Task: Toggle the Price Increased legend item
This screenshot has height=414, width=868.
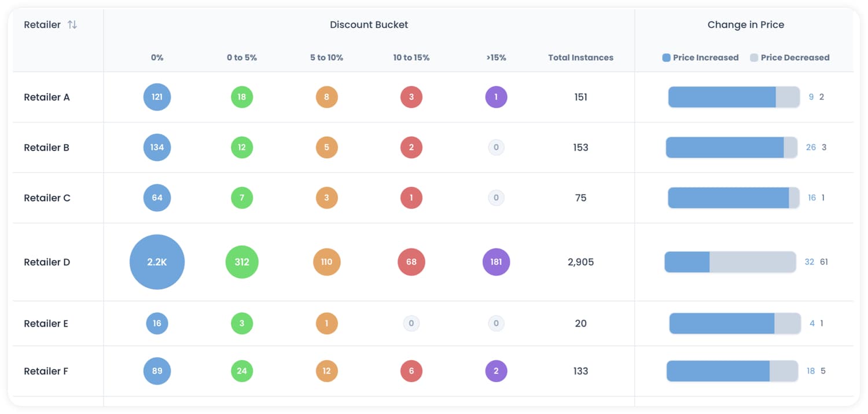Action: [700, 57]
